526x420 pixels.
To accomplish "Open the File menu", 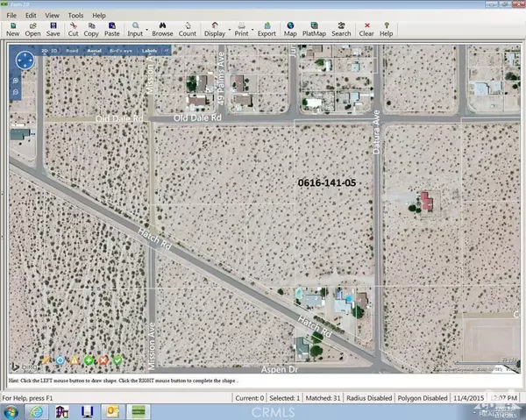I will 11,16.
